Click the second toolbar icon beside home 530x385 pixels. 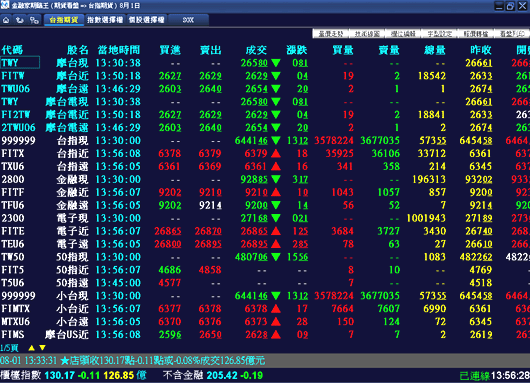[20, 20]
